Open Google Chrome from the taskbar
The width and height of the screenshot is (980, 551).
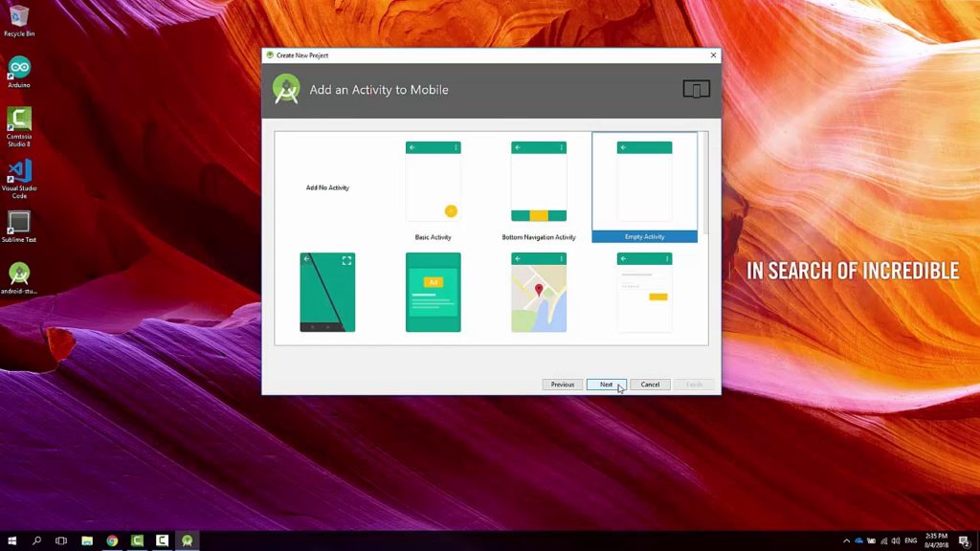(x=112, y=540)
